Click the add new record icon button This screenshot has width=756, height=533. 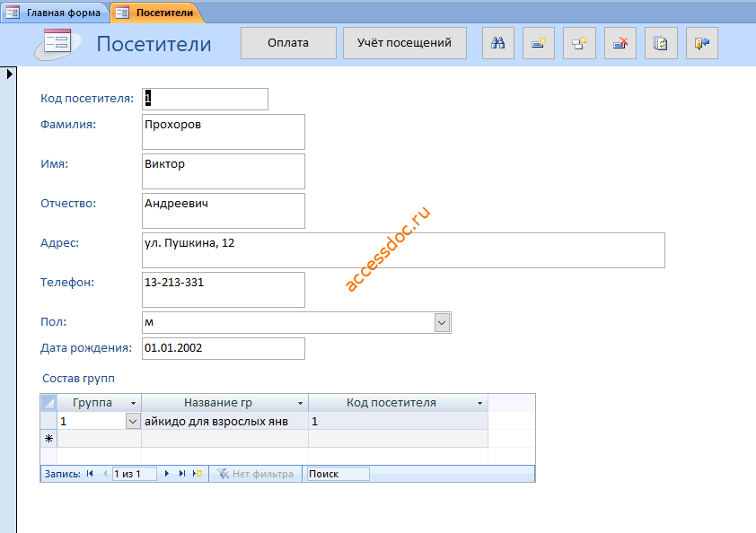point(539,43)
